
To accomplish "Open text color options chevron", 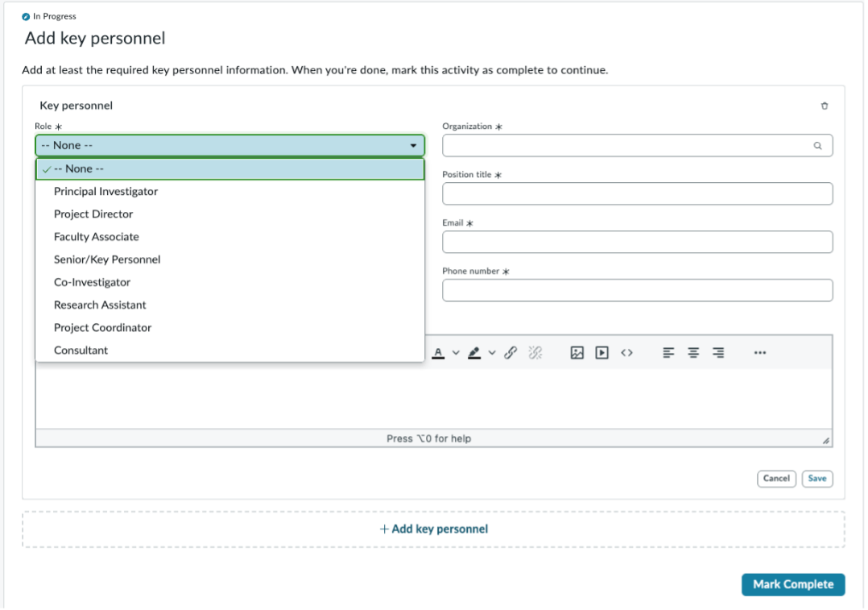I will point(456,353).
